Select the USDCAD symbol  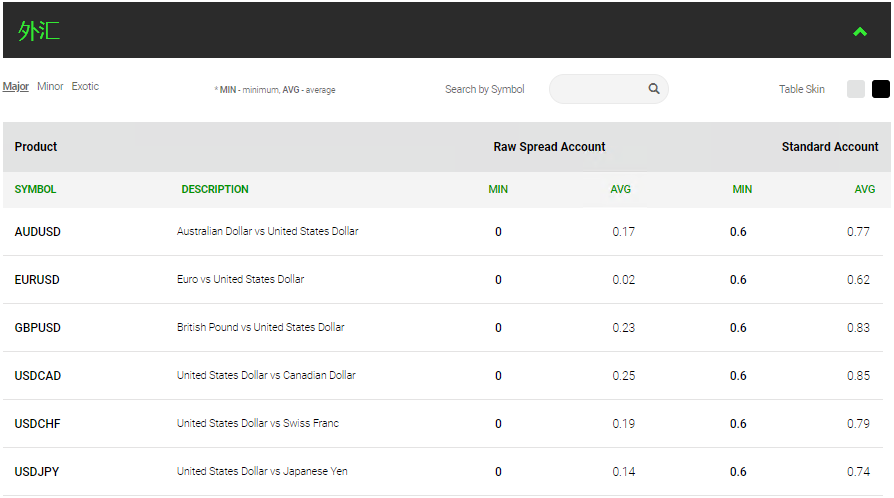(x=38, y=375)
